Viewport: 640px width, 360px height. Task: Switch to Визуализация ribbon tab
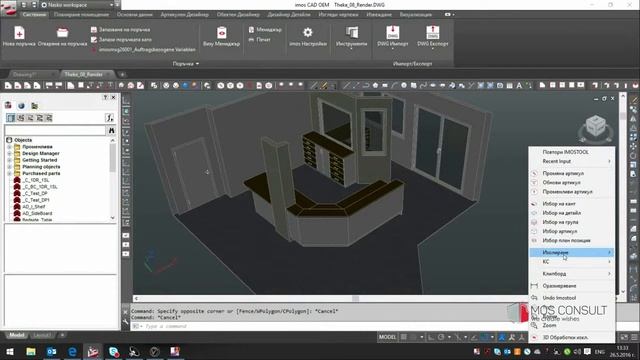coord(416,14)
